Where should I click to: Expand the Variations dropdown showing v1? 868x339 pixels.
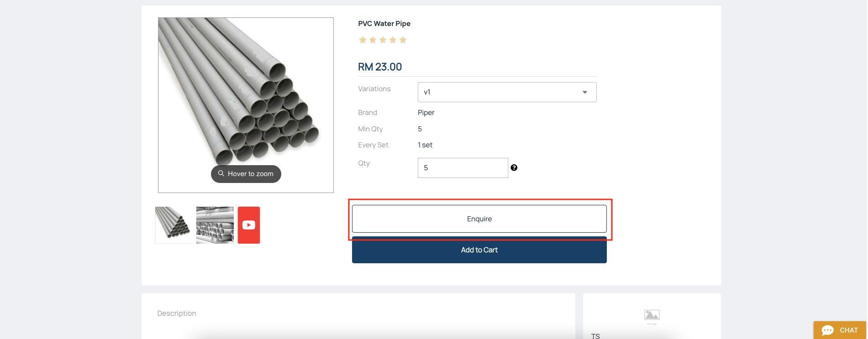click(x=507, y=92)
